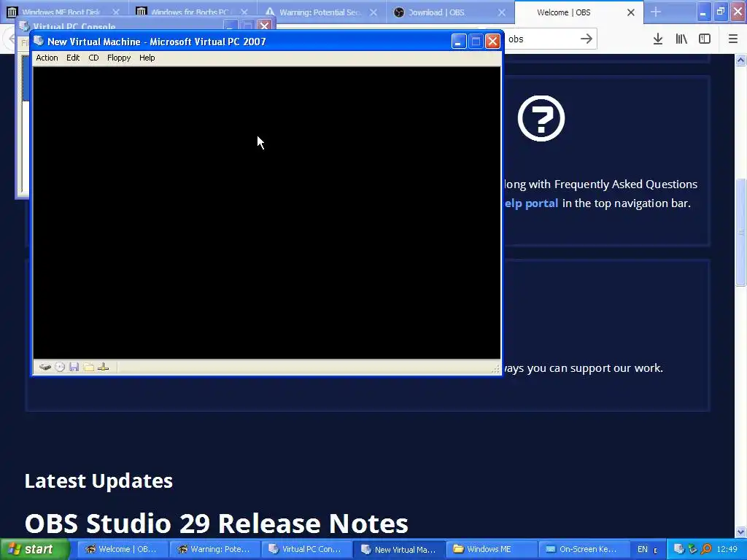Close the Welcome | OBS tab
This screenshot has height=560, width=747.
point(631,12)
